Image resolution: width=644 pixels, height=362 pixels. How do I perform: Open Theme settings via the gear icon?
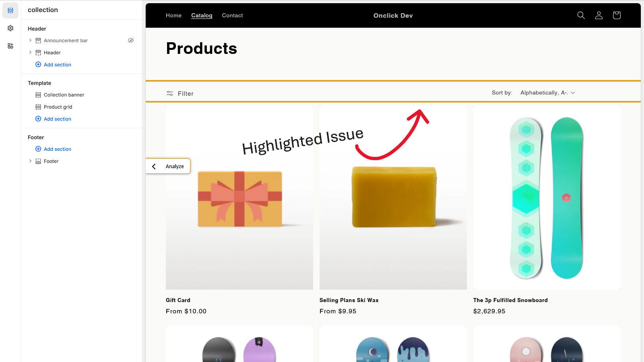point(10,28)
